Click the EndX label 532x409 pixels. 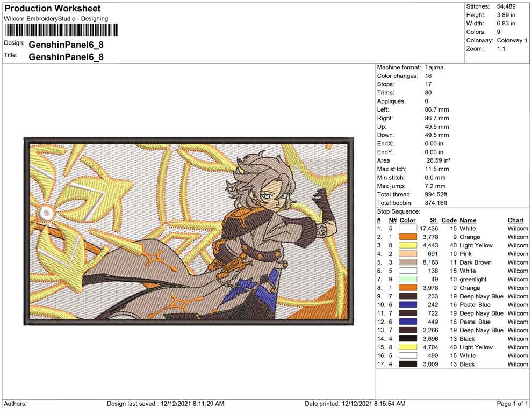(385, 144)
